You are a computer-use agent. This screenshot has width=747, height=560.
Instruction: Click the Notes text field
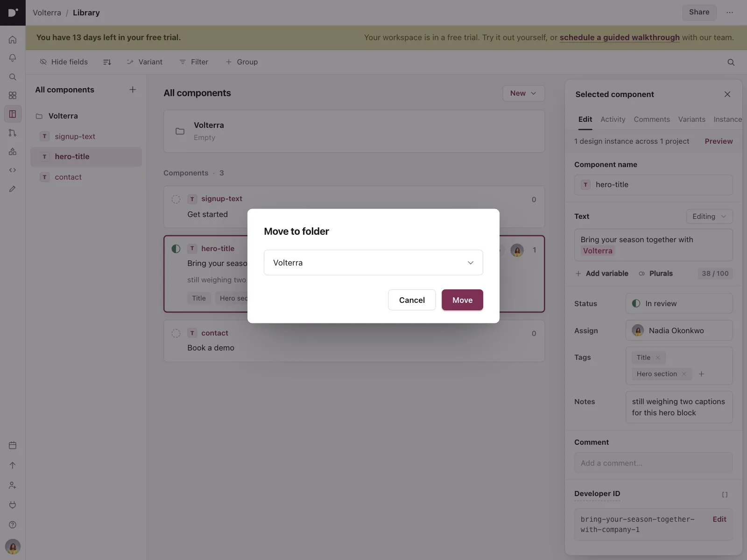coord(679,407)
